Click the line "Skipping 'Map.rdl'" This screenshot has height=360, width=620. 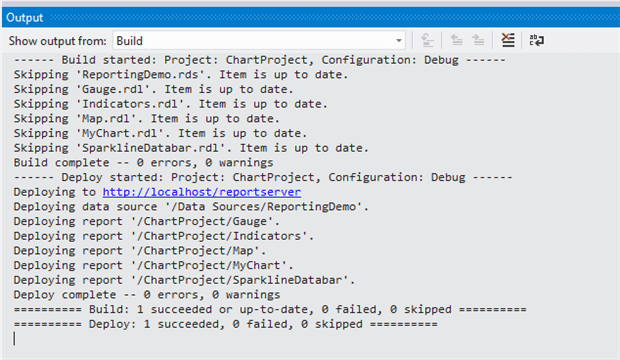(x=147, y=119)
